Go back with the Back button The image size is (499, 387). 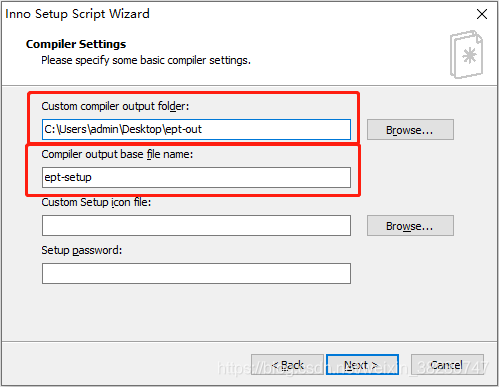(287, 365)
